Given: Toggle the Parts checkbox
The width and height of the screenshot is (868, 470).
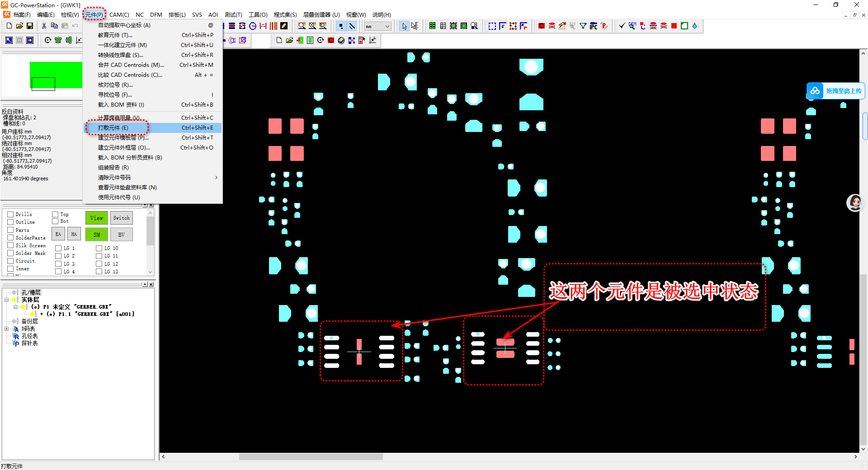Looking at the screenshot, I should [10, 230].
